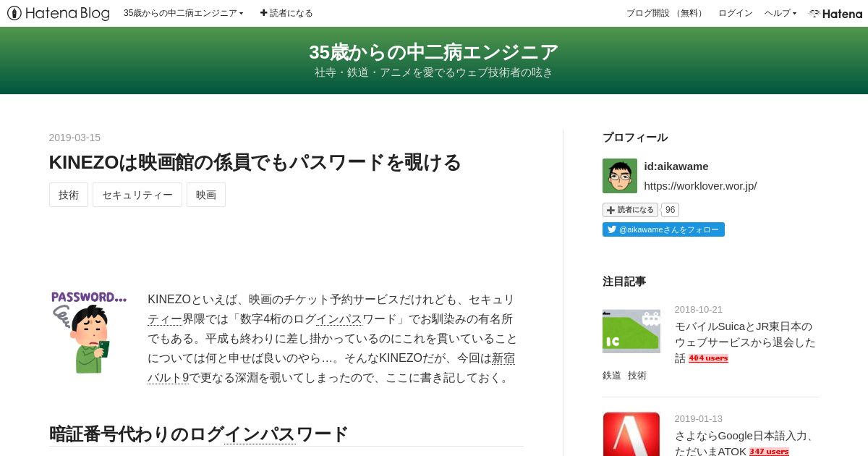Click 読者になる in the top bar

(286, 13)
